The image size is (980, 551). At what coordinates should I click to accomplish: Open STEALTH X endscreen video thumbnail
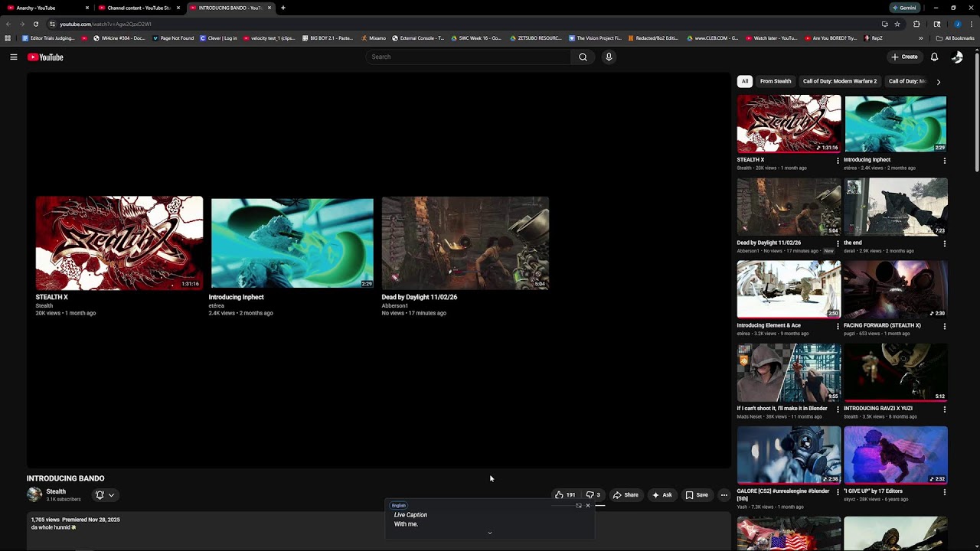point(119,243)
